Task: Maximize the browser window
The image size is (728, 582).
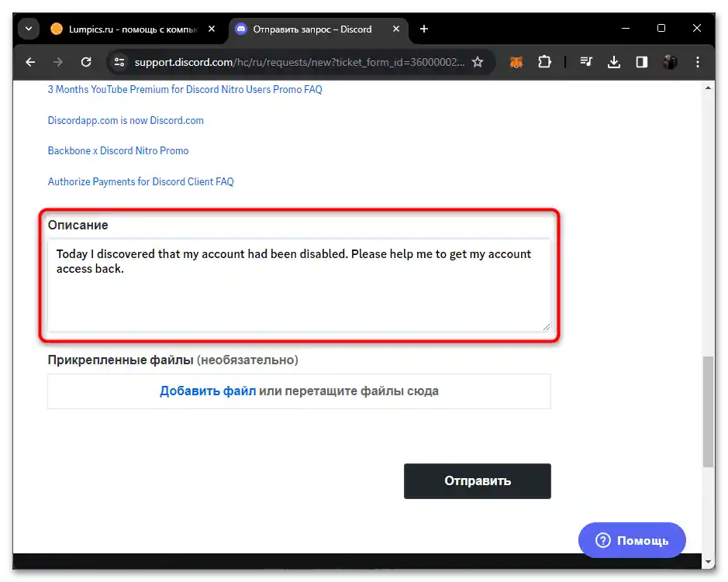Action: tap(661, 29)
